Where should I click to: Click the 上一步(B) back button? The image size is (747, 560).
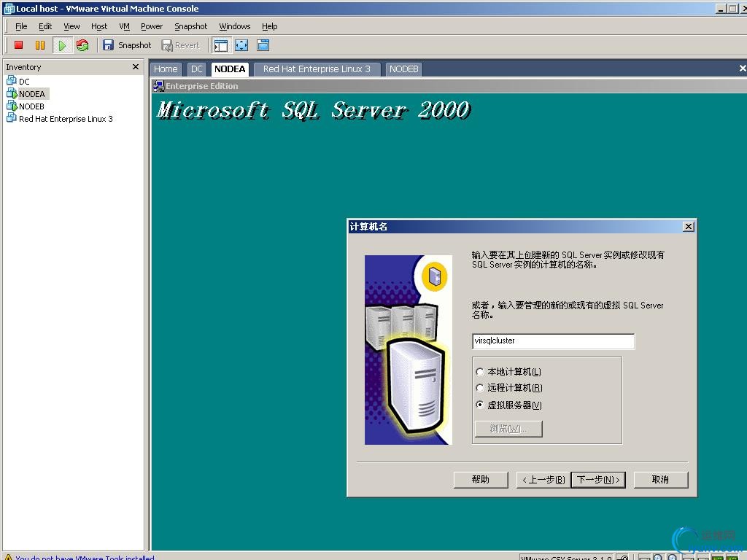pos(543,480)
